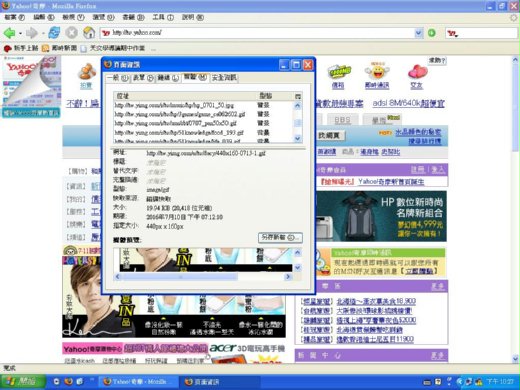Open the 書籤 (B) menu
The image size is (520, 390).
click(134, 17)
